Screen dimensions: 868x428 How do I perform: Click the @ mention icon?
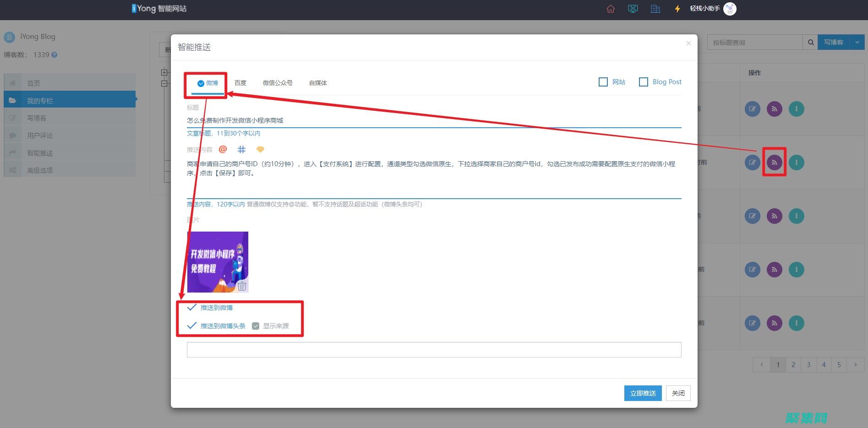223,149
